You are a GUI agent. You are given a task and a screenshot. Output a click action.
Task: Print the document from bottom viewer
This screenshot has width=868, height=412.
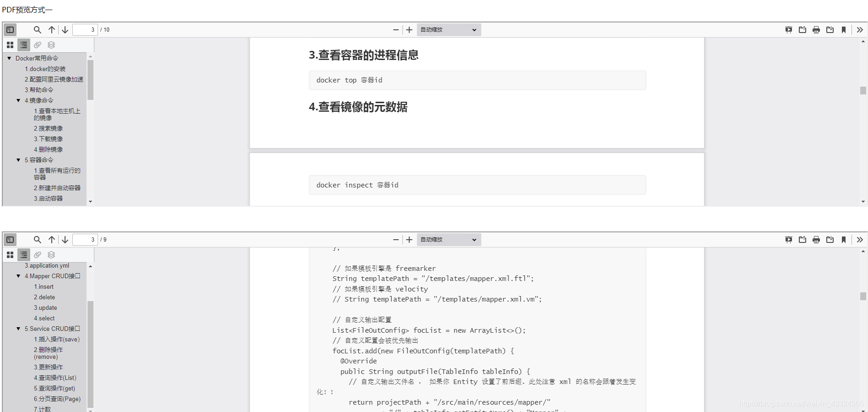(x=816, y=240)
